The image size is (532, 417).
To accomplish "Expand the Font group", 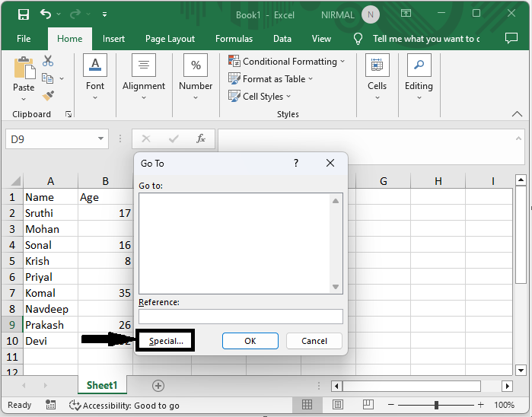I will 95,78.
